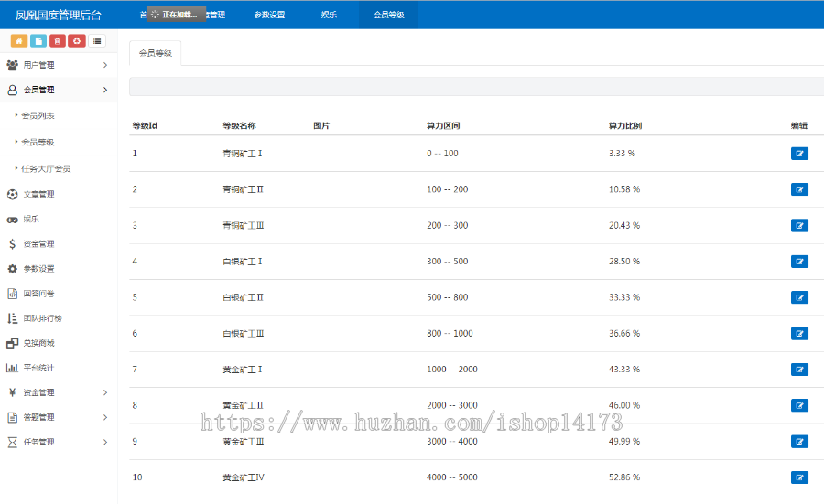Click the white list view shortcut icon

tap(97, 41)
